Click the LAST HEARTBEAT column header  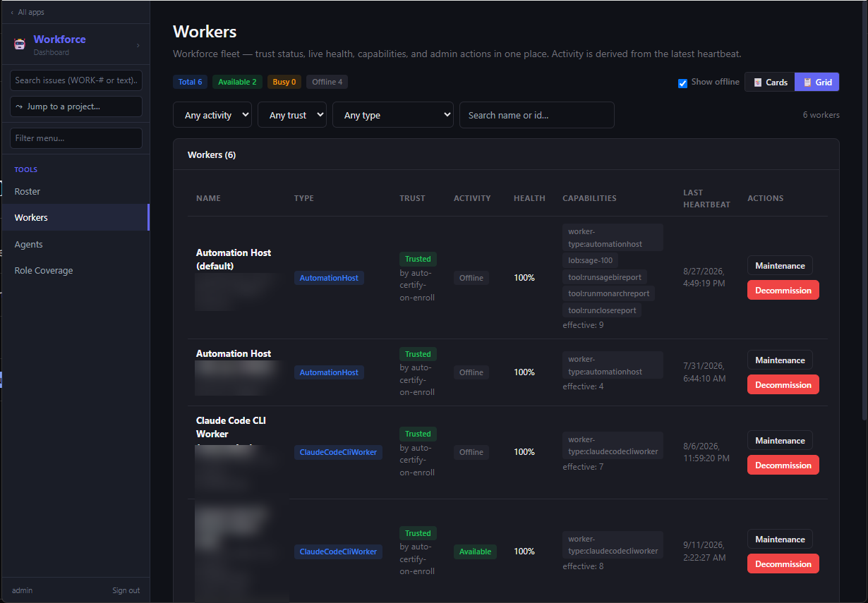click(x=706, y=198)
